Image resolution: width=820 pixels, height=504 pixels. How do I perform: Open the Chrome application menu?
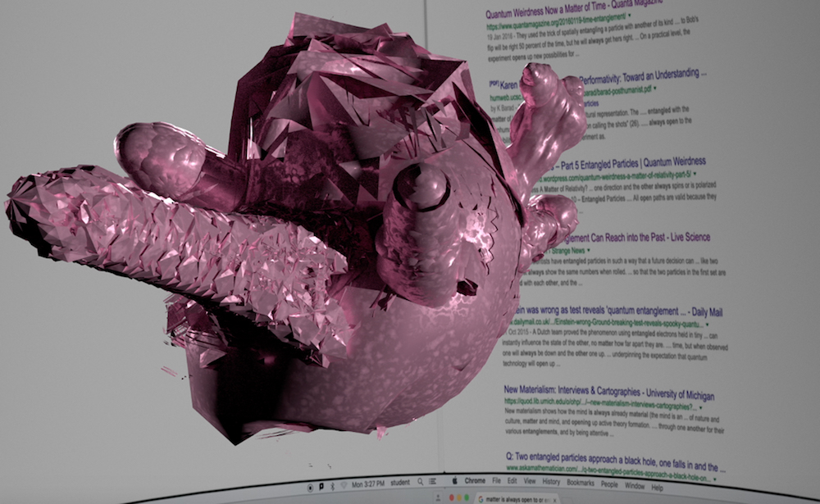475,480
